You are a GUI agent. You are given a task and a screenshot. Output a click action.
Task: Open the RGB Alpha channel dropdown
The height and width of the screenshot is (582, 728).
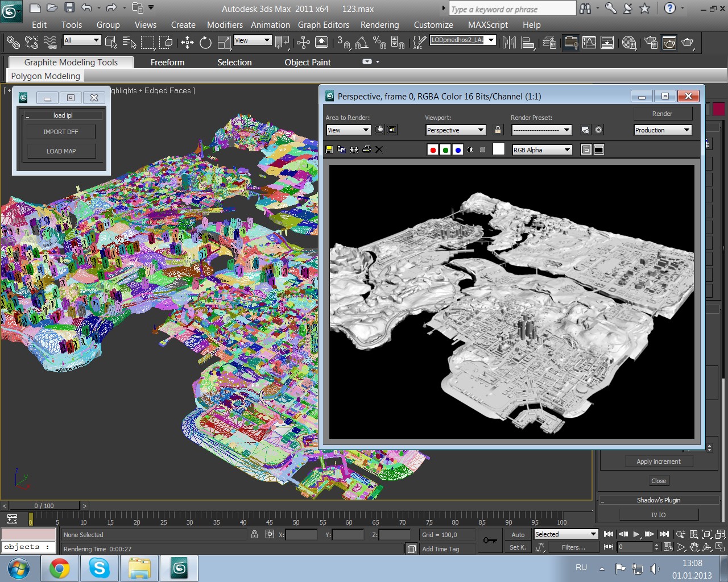[x=542, y=149]
